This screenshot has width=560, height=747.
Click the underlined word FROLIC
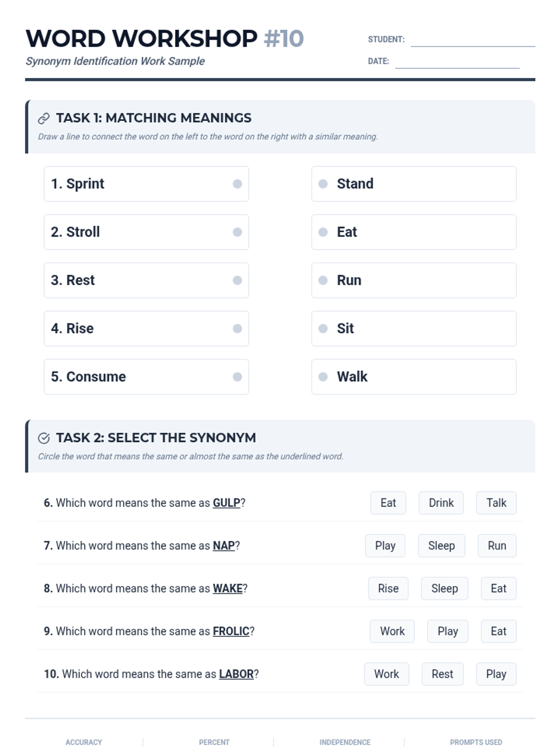(231, 631)
